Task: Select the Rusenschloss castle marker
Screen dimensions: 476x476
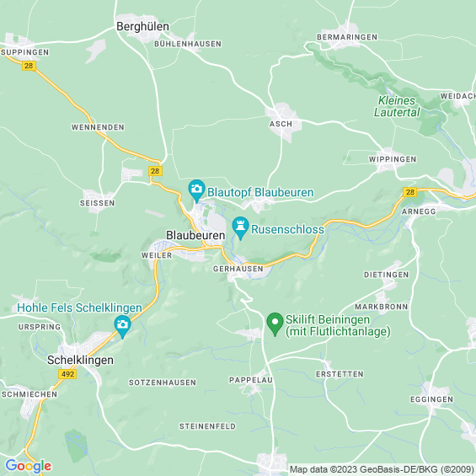Action: [x=240, y=227]
